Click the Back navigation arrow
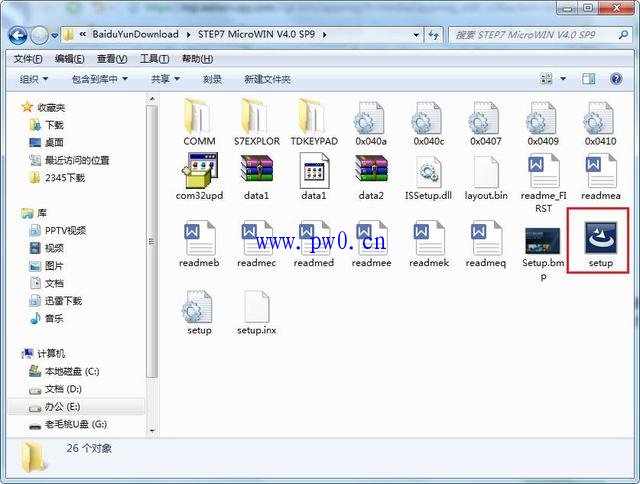This screenshot has height=484, width=640. pyautogui.click(x=19, y=35)
